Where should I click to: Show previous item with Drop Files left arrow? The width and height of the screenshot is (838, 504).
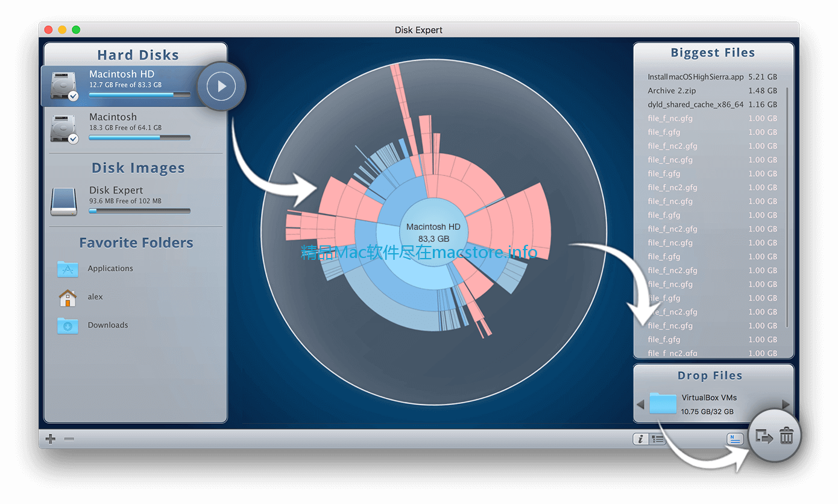640,405
